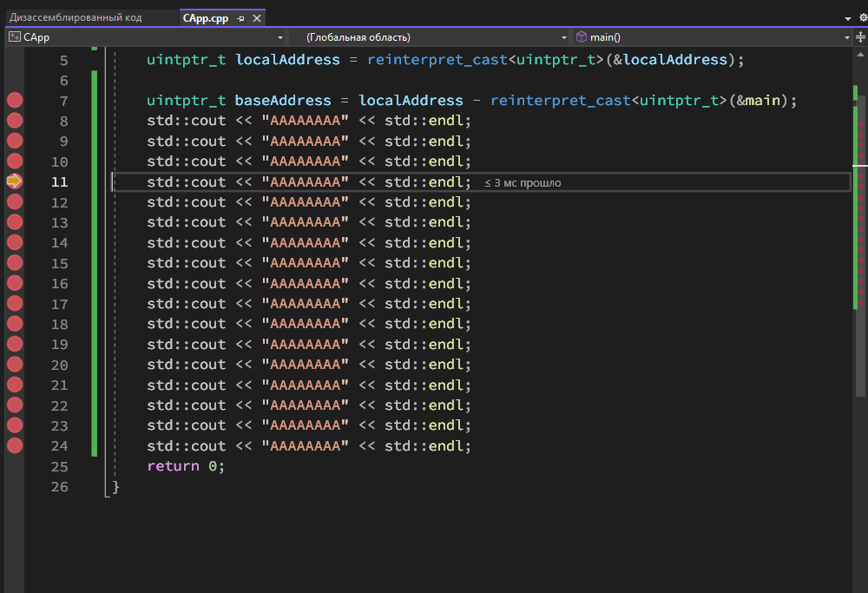The image size is (868, 593).
Task: Remove the breakpoint on line 16
Action: (15, 283)
